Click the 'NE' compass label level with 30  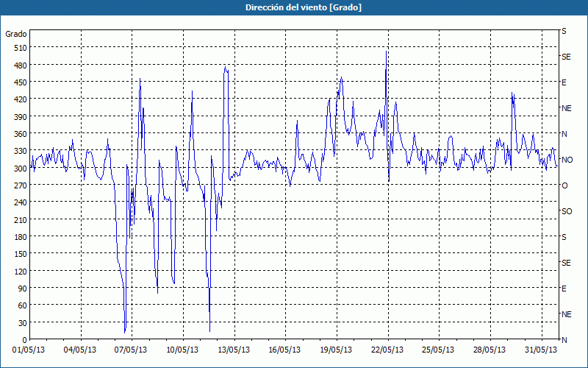click(567, 314)
